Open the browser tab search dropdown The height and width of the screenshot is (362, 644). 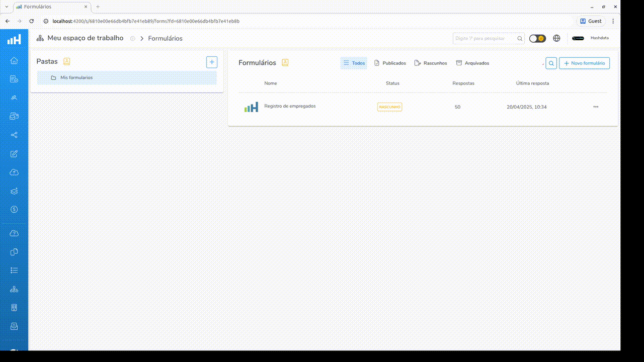[6, 7]
